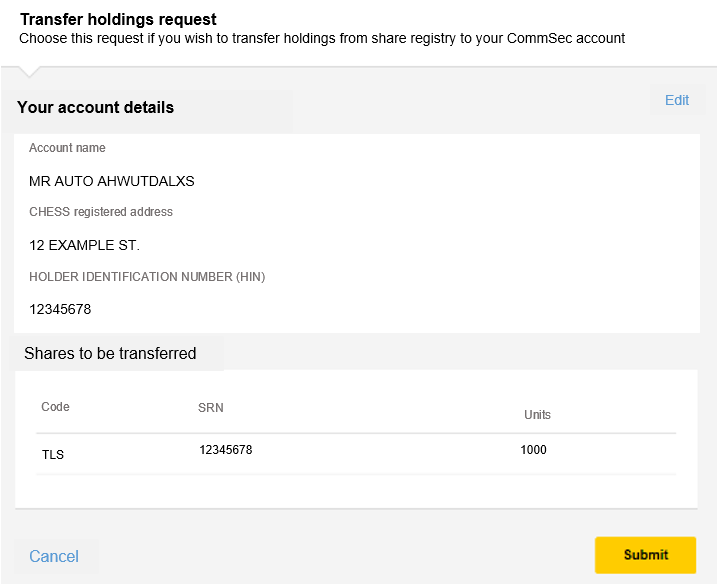Click the triangular pointer under the header

point(29,72)
